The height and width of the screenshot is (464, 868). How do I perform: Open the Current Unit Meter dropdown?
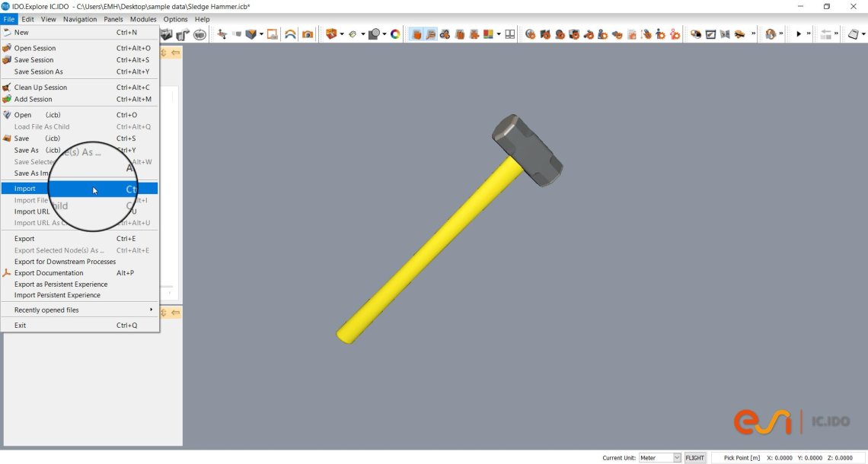(x=660, y=458)
